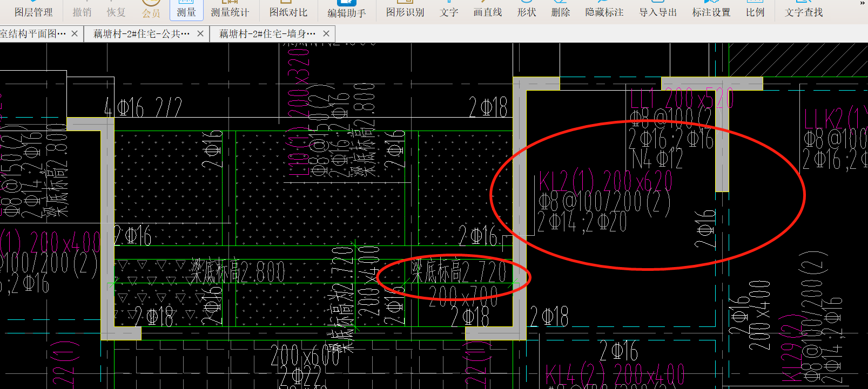The width and height of the screenshot is (868, 389).
Task: Close the 室结构平面图 tab
Action: pyautogui.click(x=75, y=33)
